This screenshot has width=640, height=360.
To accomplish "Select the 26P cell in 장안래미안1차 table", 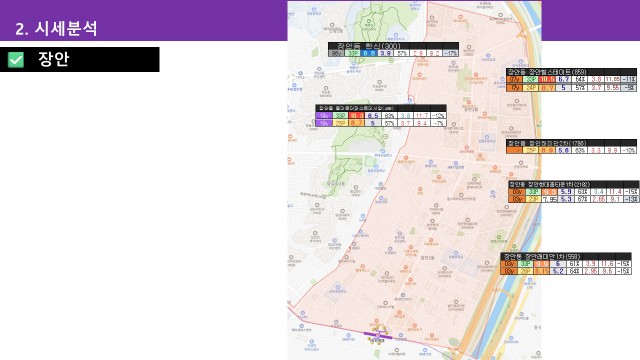I will (x=525, y=271).
